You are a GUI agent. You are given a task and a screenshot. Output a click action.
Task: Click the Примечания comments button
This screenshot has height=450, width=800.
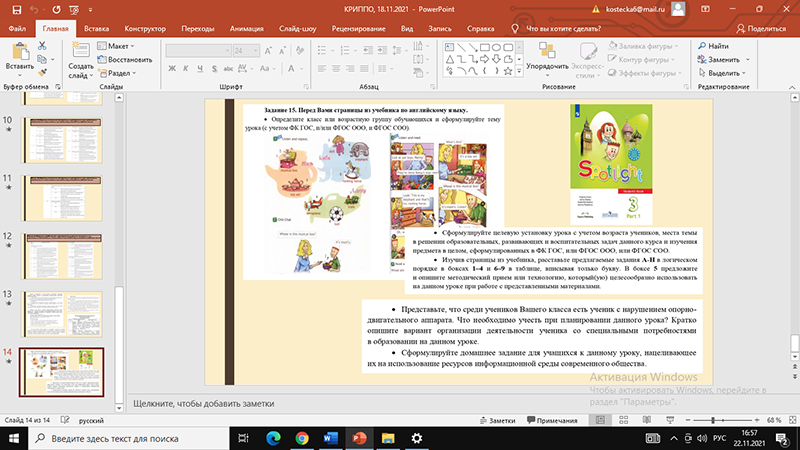(552, 420)
